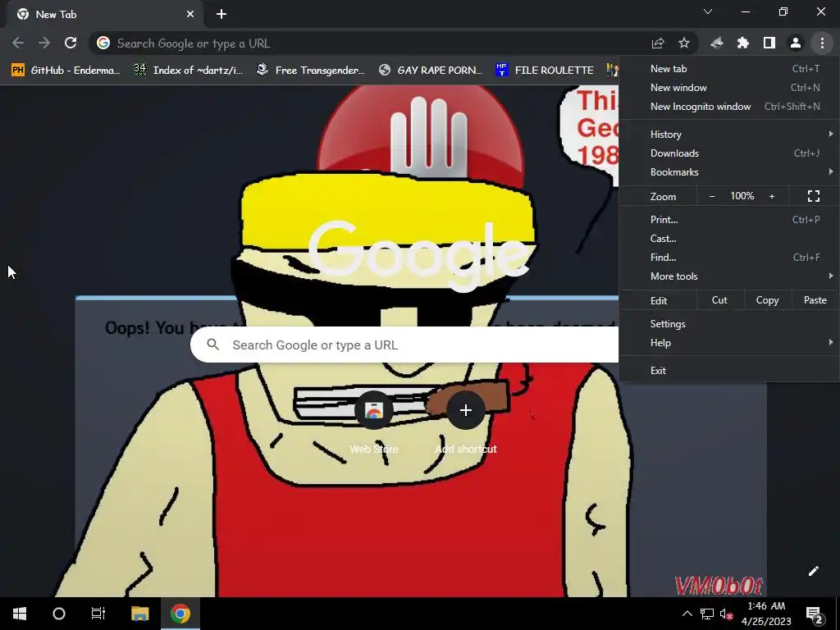
Task: Expand the Bookmarks submenu
Action: [x=729, y=172]
